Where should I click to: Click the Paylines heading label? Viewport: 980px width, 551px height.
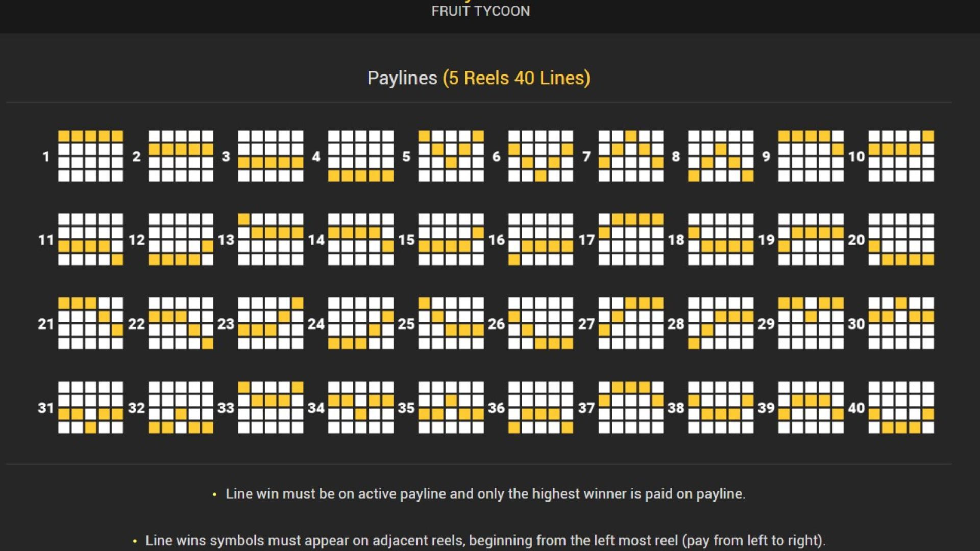click(402, 78)
